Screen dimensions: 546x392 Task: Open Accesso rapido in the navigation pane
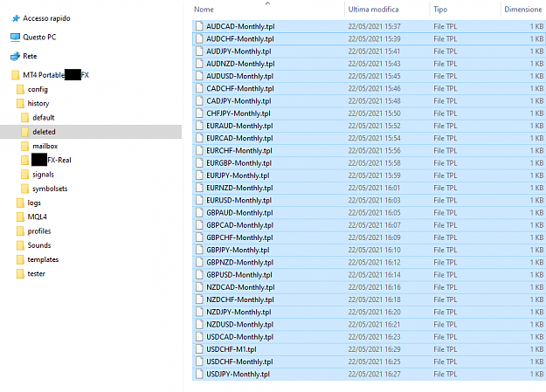46,18
